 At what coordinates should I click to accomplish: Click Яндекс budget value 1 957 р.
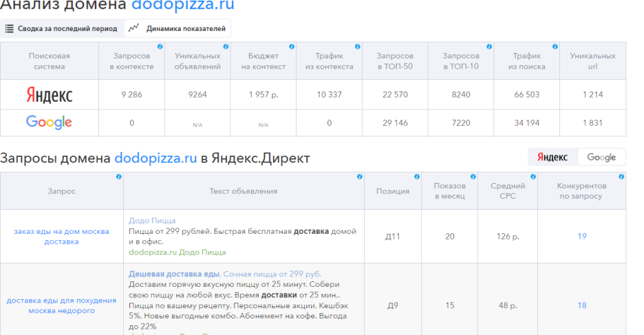(264, 94)
